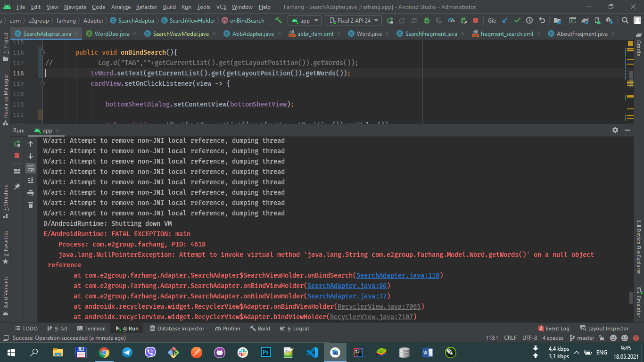Open SDK Manager icon in toolbar

[x=609, y=20]
